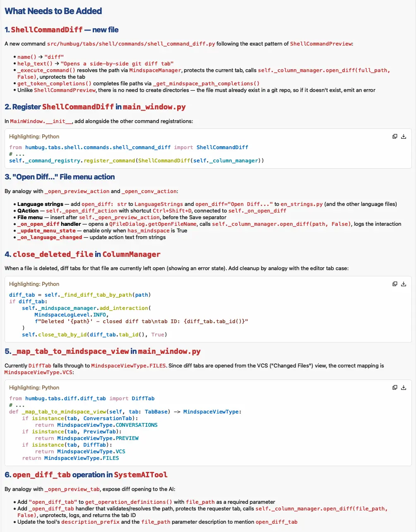Download the _map_tab_to_mindspace_view code snippet

[404, 387]
